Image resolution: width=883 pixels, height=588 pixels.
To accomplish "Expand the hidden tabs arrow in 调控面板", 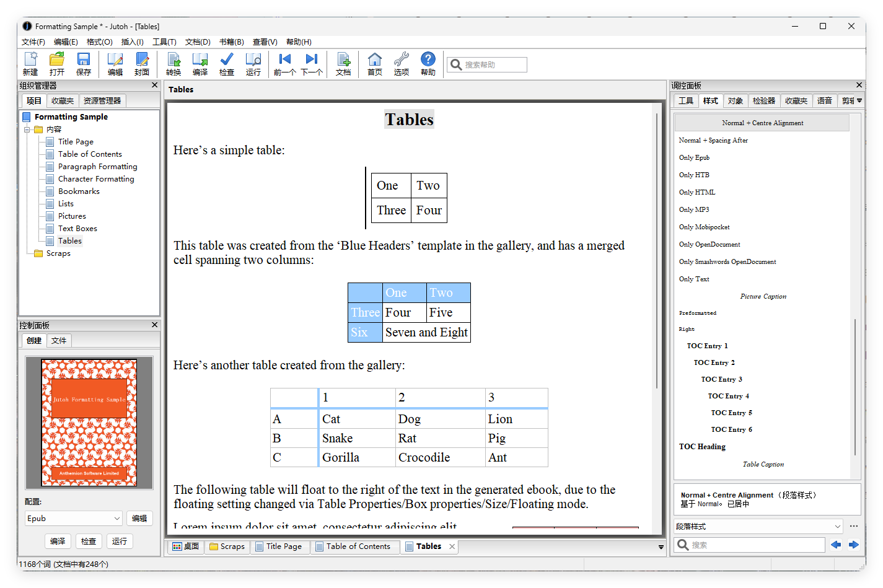I will pyautogui.click(x=859, y=100).
